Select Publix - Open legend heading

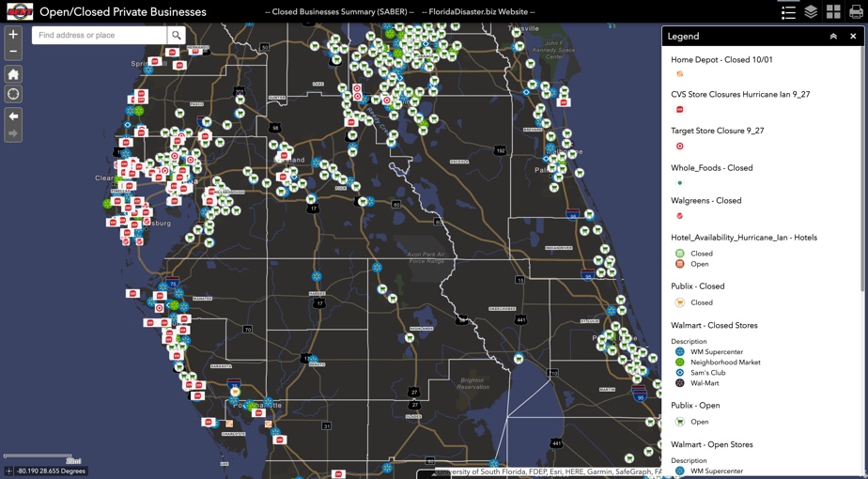pyautogui.click(x=695, y=406)
